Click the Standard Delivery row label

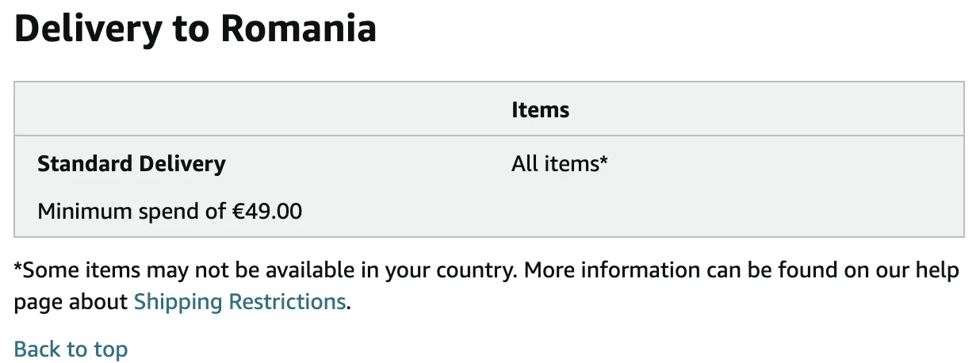tap(132, 164)
